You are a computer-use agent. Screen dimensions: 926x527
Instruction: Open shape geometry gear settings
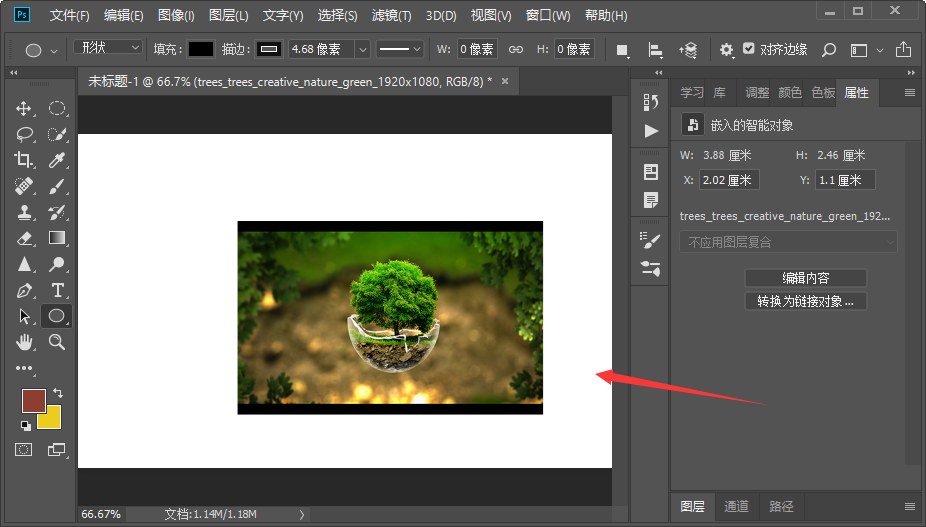point(726,50)
